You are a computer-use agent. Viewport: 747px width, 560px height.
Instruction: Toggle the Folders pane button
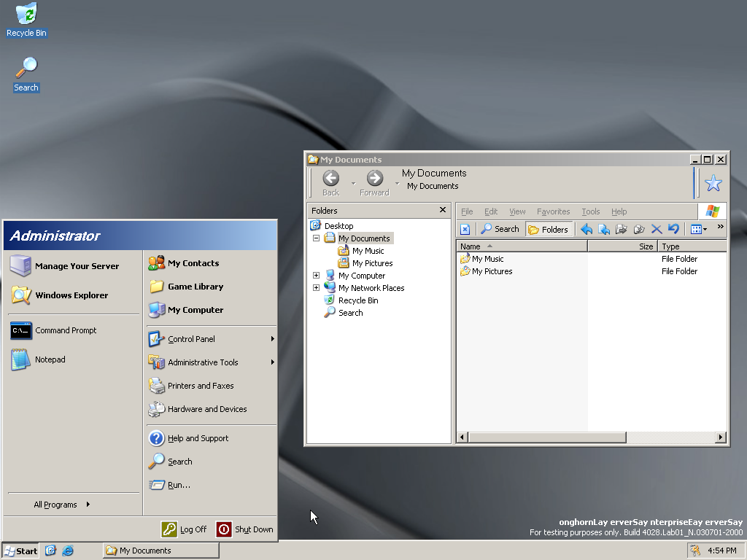(548, 229)
